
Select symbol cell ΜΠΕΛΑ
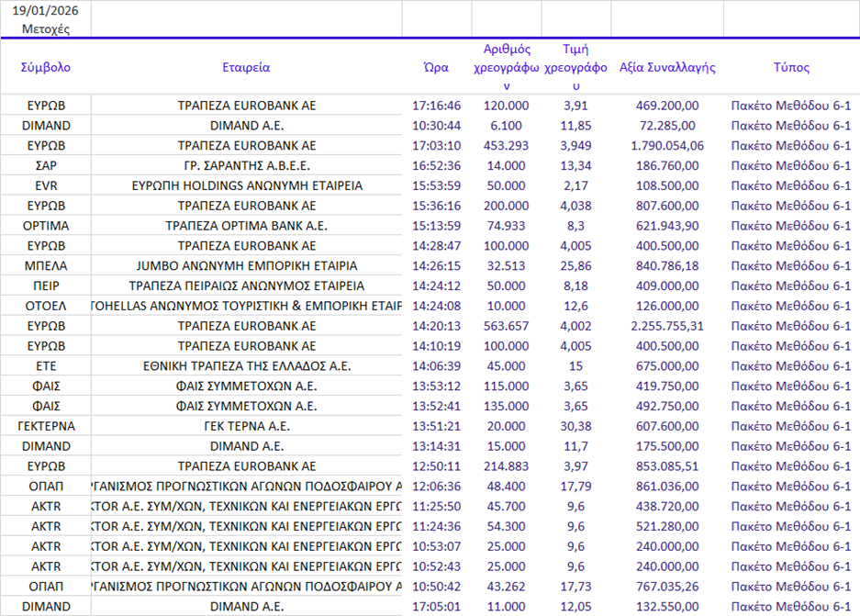coord(46,266)
